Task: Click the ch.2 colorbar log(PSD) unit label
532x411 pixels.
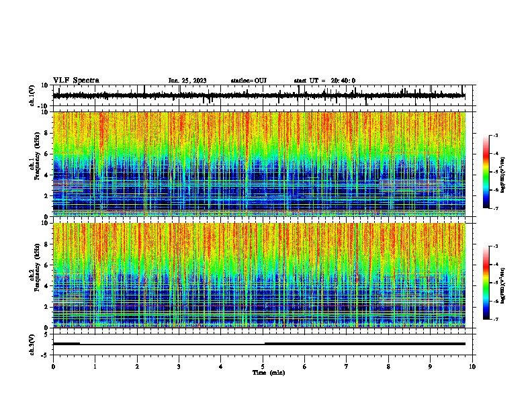Action: tap(502, 285)
